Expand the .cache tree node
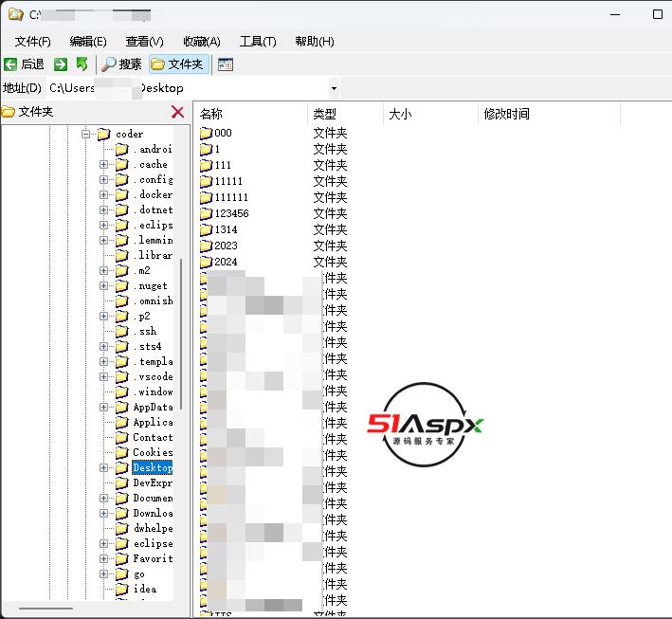The height and width of the screenshot is (619, 672). click(x=103, y=165)
